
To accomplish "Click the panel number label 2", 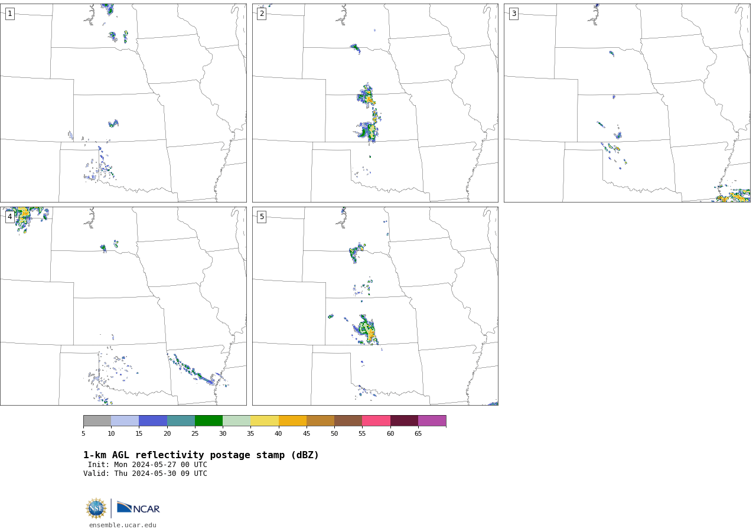I will (x=262, y=14).
